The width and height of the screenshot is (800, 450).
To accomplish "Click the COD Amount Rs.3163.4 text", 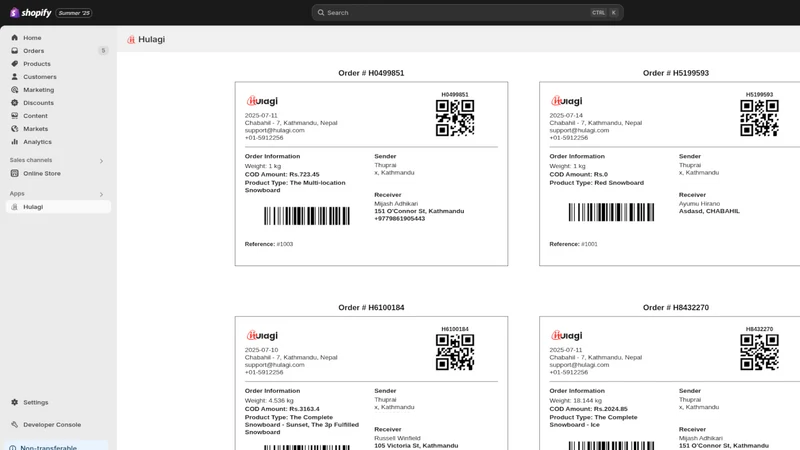I will [x=282, y=409].
